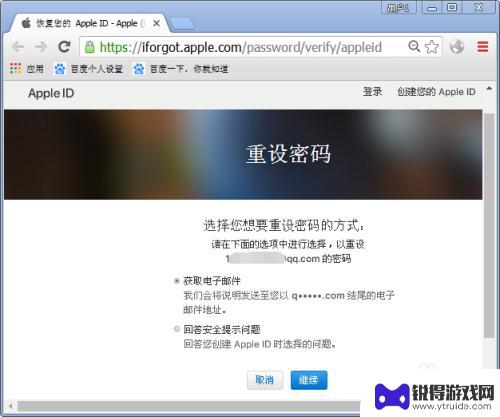Minimize the Chrome window

pos(432,8)
